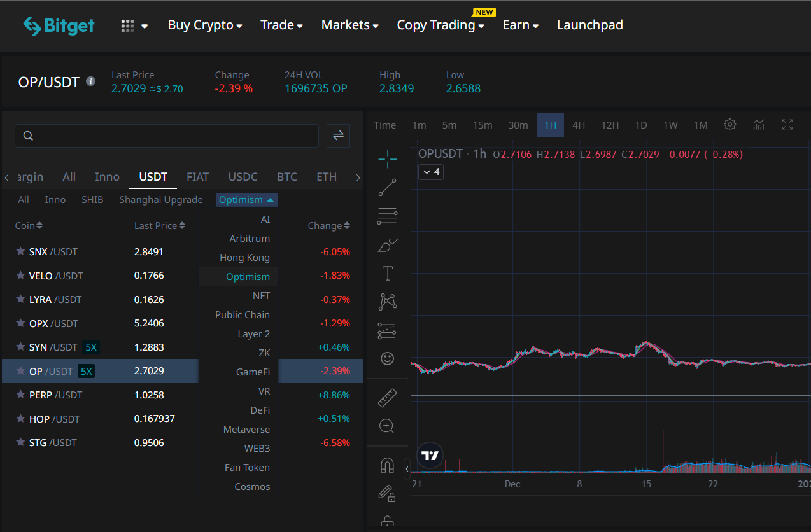This screenshot has width=811, height=532.
Task: Select the 4H timeframe button
Action: pyautogui.click(x=579, y=125)
